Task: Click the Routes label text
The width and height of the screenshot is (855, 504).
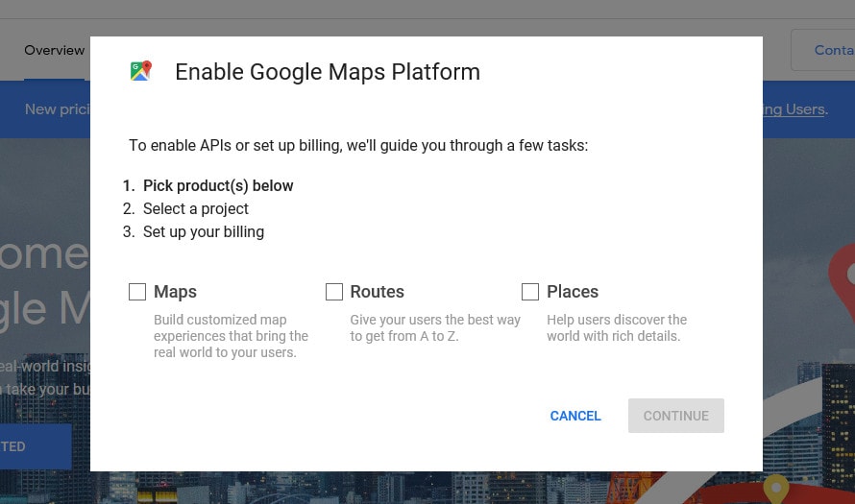Action: (377, 292)
